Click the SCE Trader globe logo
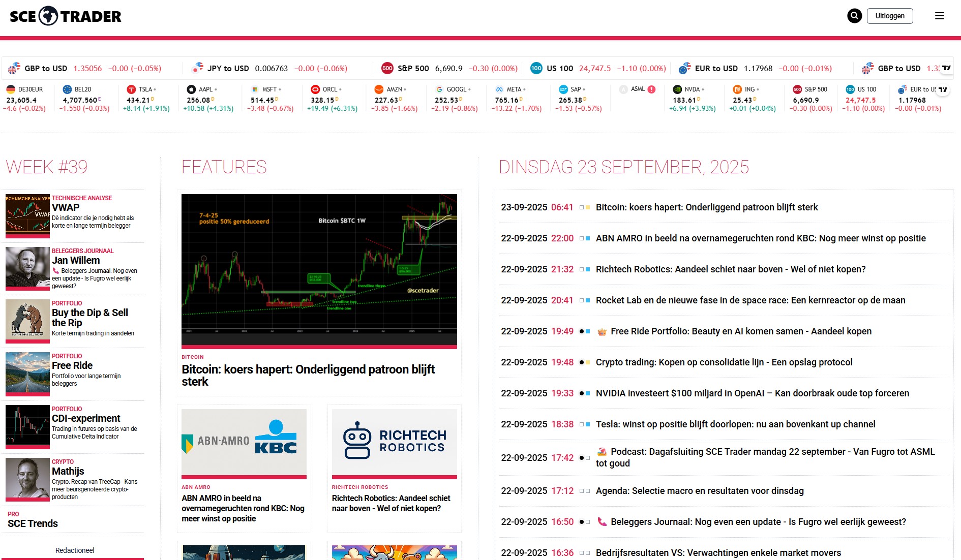Screen dimensions: 961x560 (48, 16)
